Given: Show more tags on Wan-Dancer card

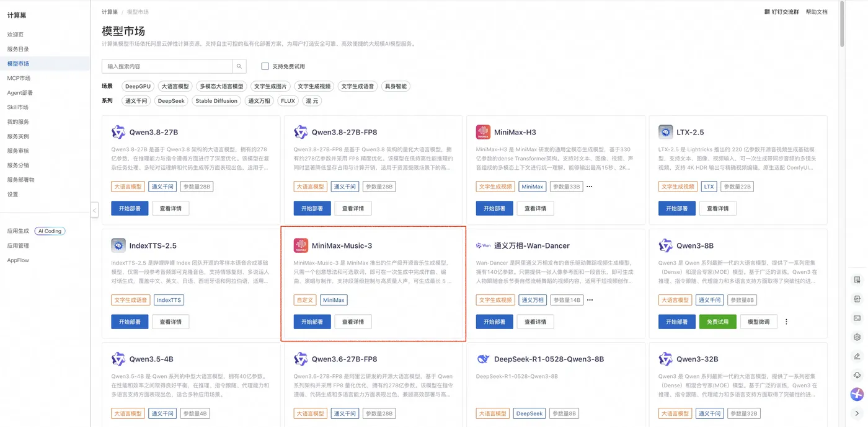Looking at the screenshot, I should click(x=590, y=300).
